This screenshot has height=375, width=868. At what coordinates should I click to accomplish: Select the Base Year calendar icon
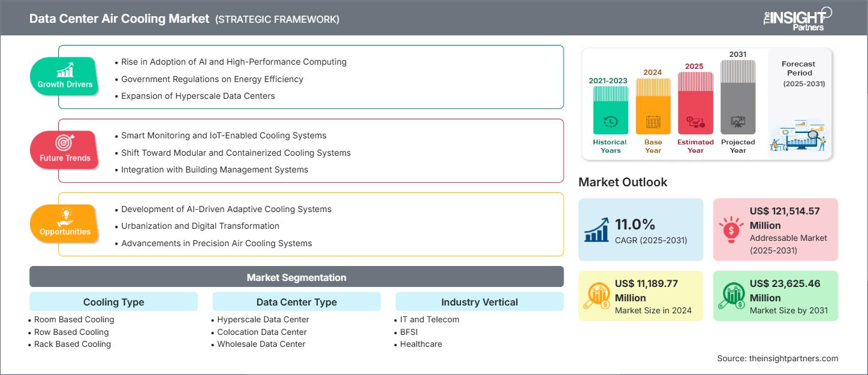click(653, 122)
